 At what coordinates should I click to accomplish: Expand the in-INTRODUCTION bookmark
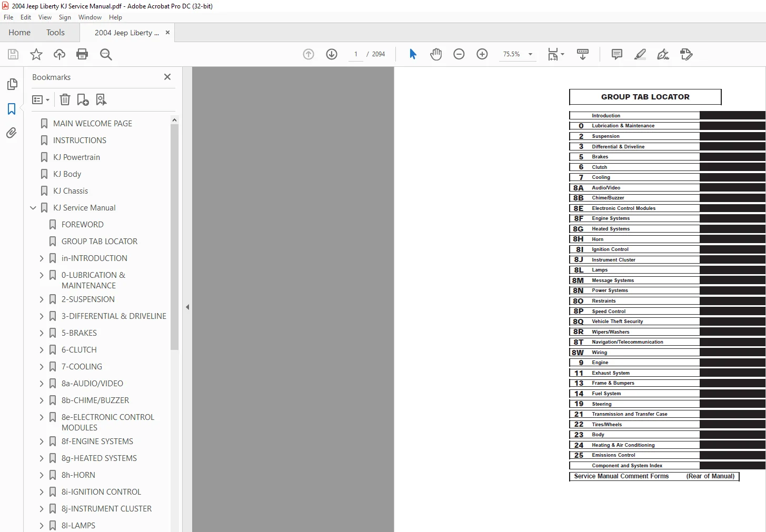42,258
